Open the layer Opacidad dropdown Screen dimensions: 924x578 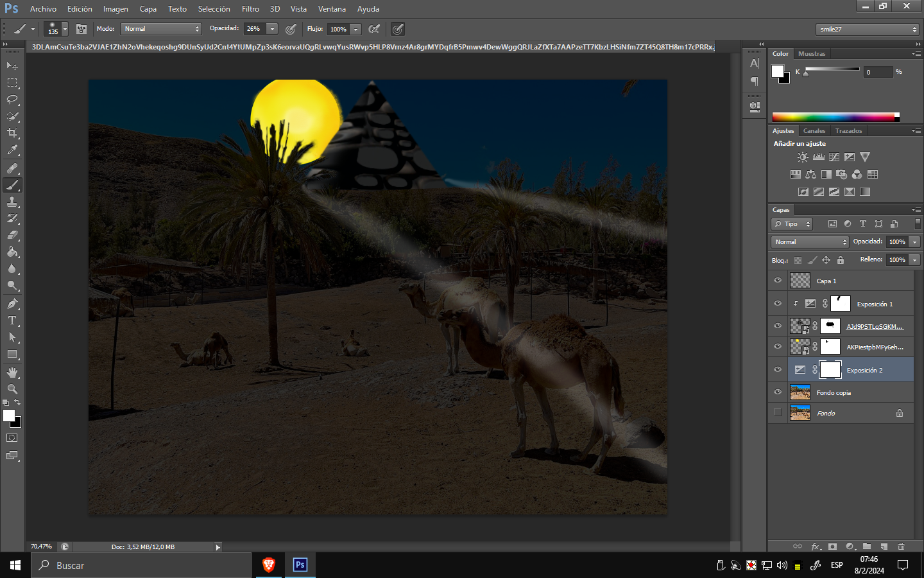915,242
